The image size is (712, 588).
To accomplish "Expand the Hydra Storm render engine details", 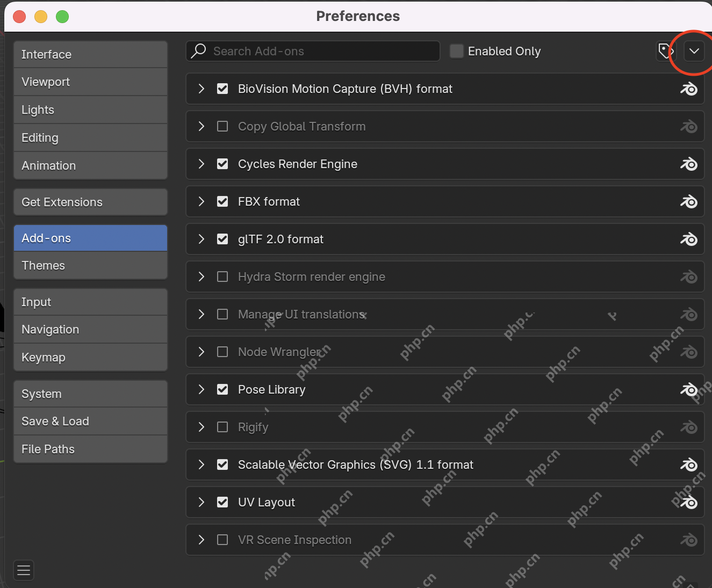I will 202,277.
